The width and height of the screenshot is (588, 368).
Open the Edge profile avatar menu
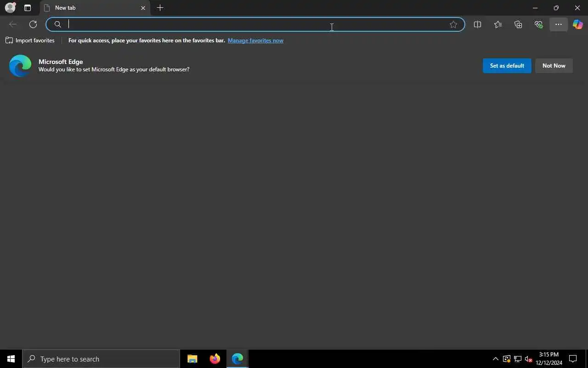coord(10,8)
